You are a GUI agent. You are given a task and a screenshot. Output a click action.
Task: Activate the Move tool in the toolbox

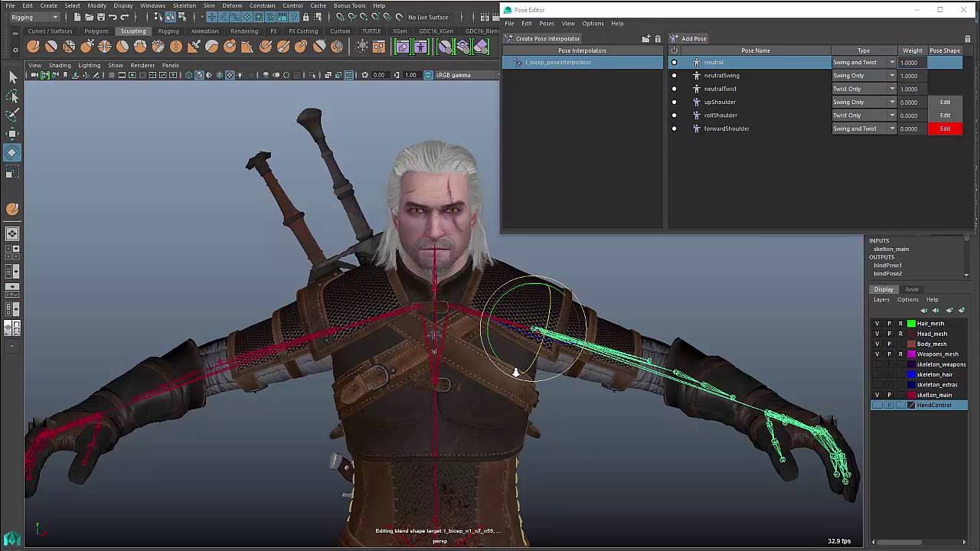pyautogui.click(x=12, y=134)
